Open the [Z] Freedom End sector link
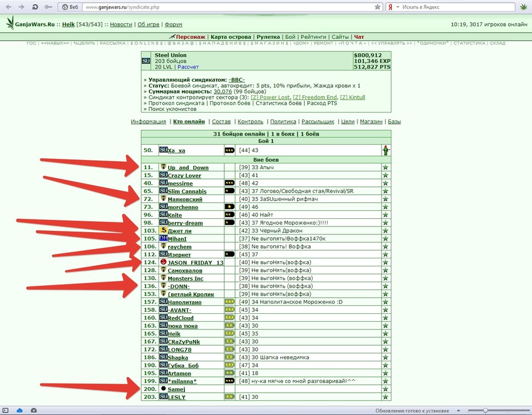This screenshot has width=532, height=415. [x=315, y=97]
